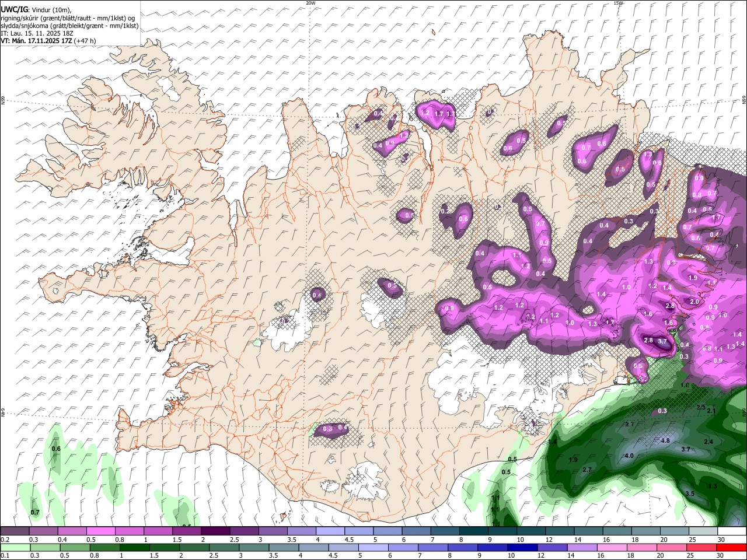
Task: Click the 'VT: Mán. 17.11.2025 17Z (+47 h)' line
Action: click(48, 41)
